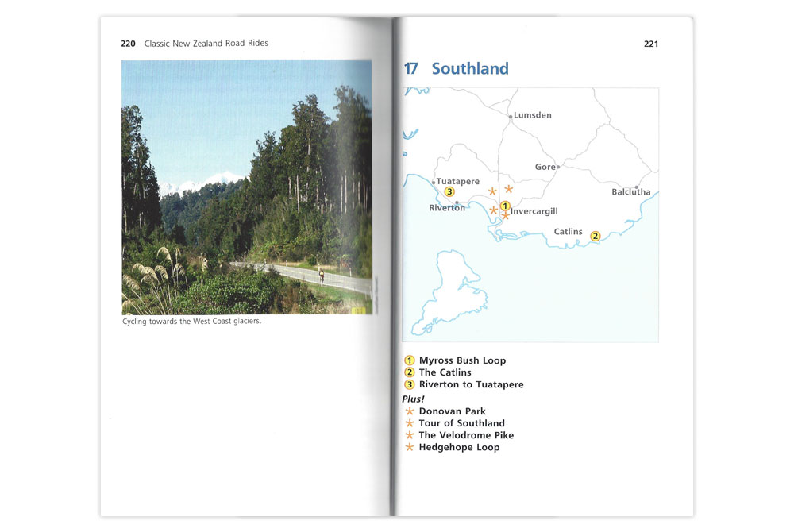
Task: Click the 'Plus!' heading
Action: pyautogui.click(x=413, y=399)
